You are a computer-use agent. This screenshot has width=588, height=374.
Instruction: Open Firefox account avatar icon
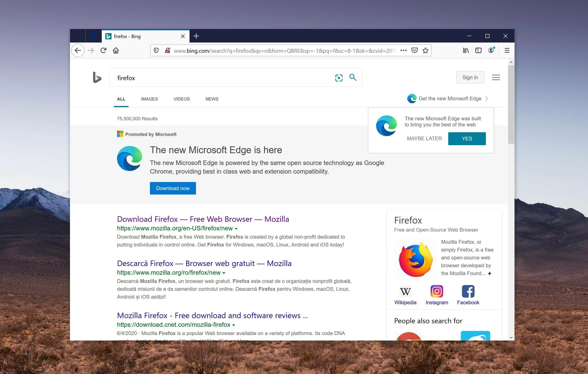click(491, 51)
